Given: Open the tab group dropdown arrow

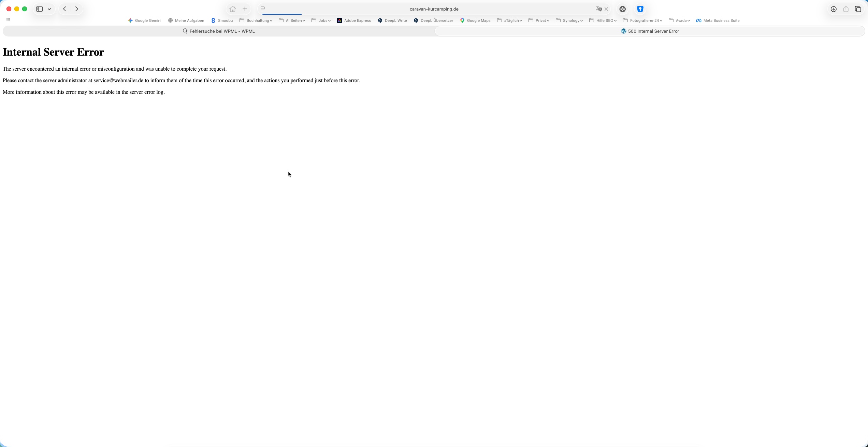Looking at the screenshot, I should tap(49, 9).
